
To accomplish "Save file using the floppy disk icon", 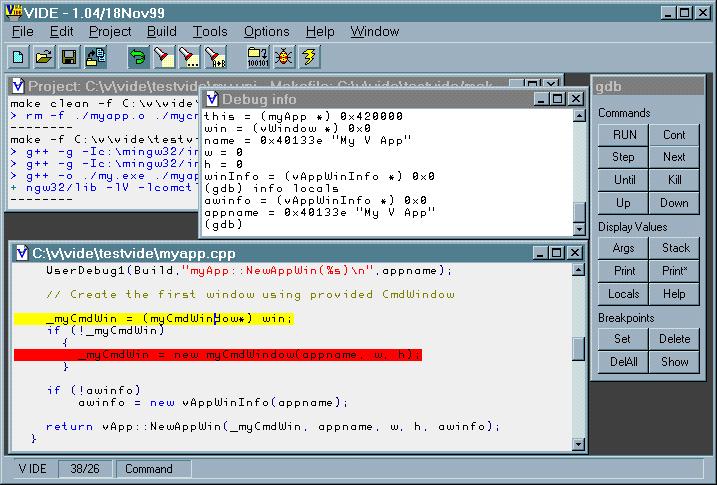I will pos(69,58).
